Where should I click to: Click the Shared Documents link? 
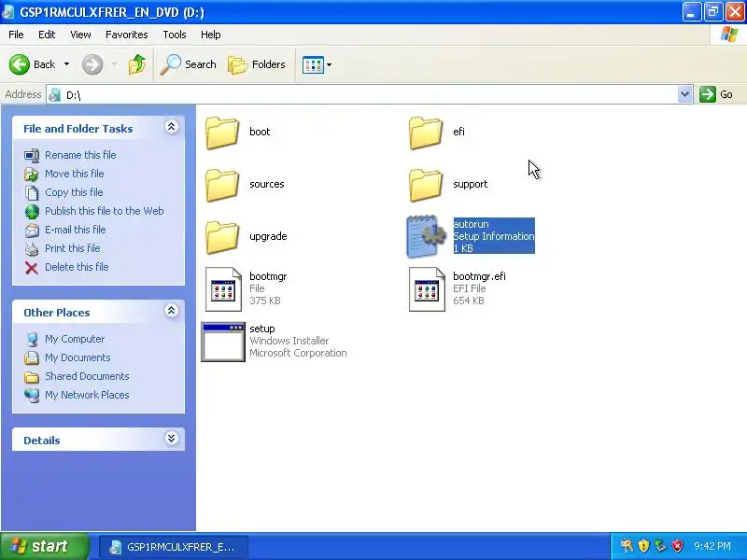pyautogui.click(x=87, y=376)
